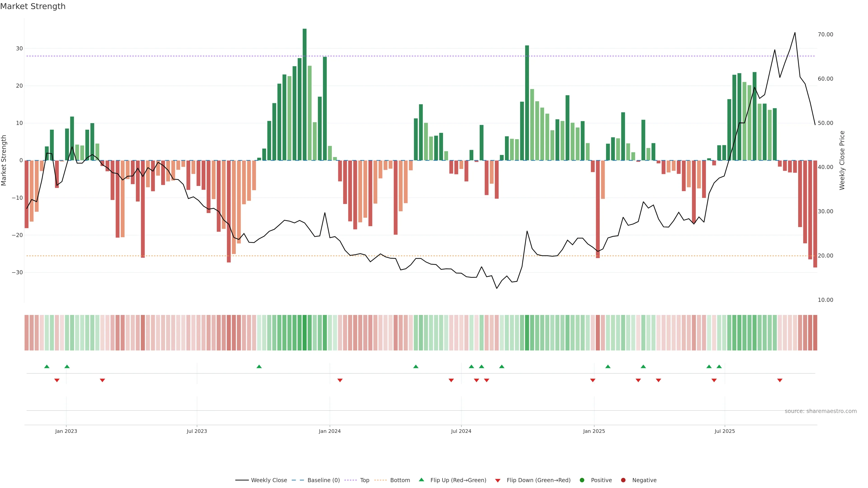
Task: Click the red flip-down marker just after Jan 2024
Action: pyautogui.click(x=340, y=380)
